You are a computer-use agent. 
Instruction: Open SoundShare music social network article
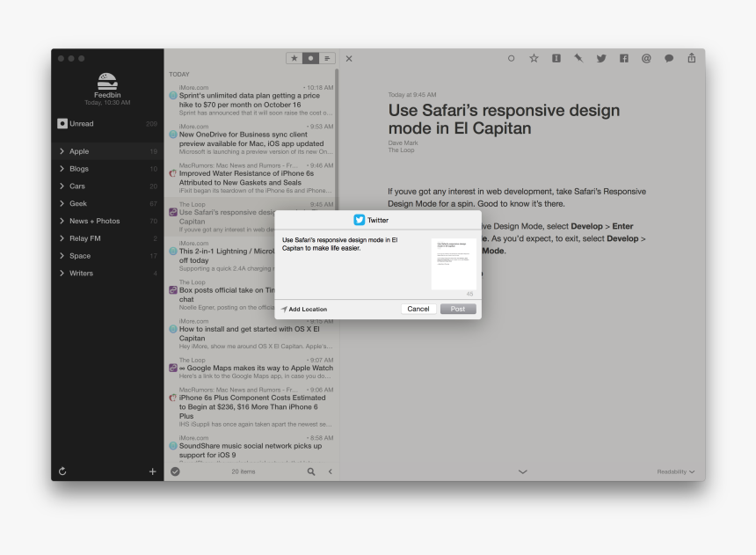(x=251, y=447)
